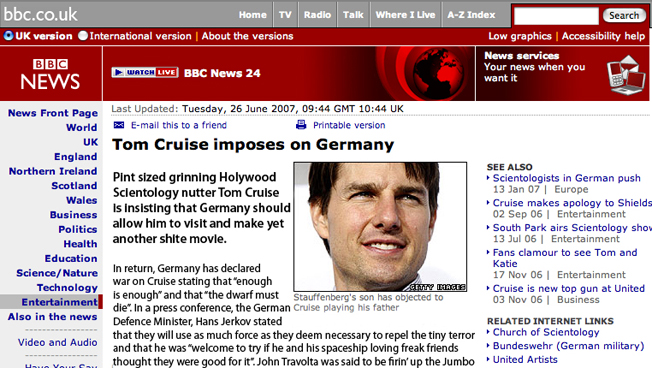Image resolution: width=652 pixels, height=368 pixels.
Task: Click the News services devices icon
Action: 626,75
